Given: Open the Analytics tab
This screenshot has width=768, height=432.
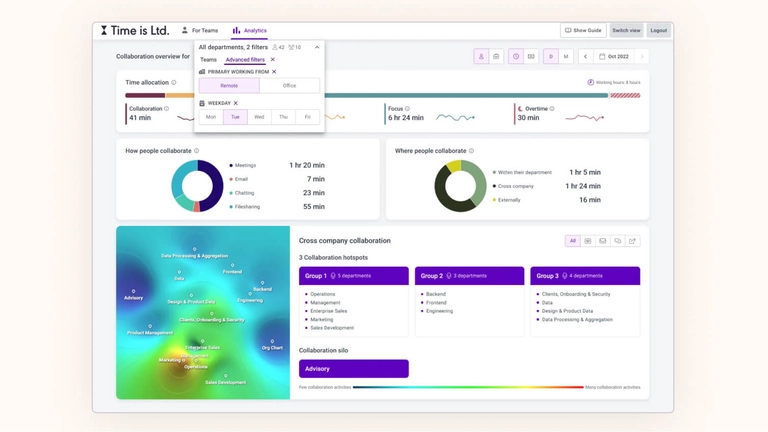Looking at the screenshot, I should point(249,31).
